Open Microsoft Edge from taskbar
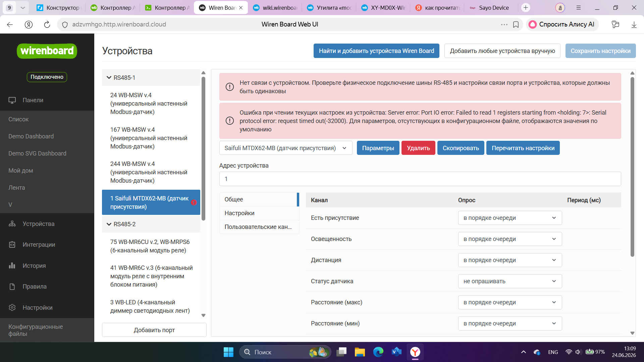 point(378,352)
